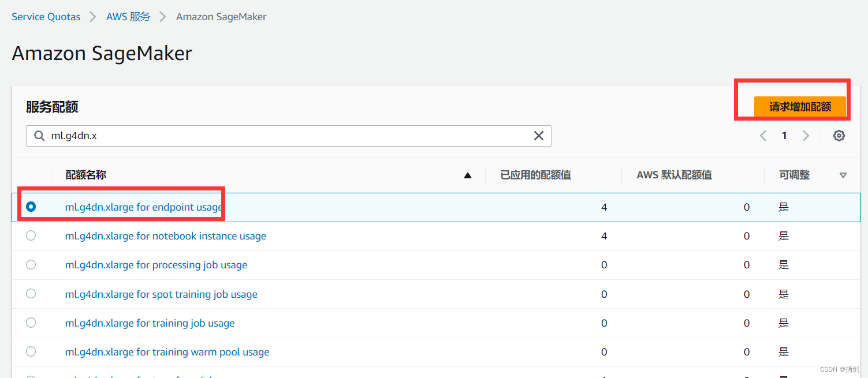Click 是 in the endpoint usage row

(784, 207)
